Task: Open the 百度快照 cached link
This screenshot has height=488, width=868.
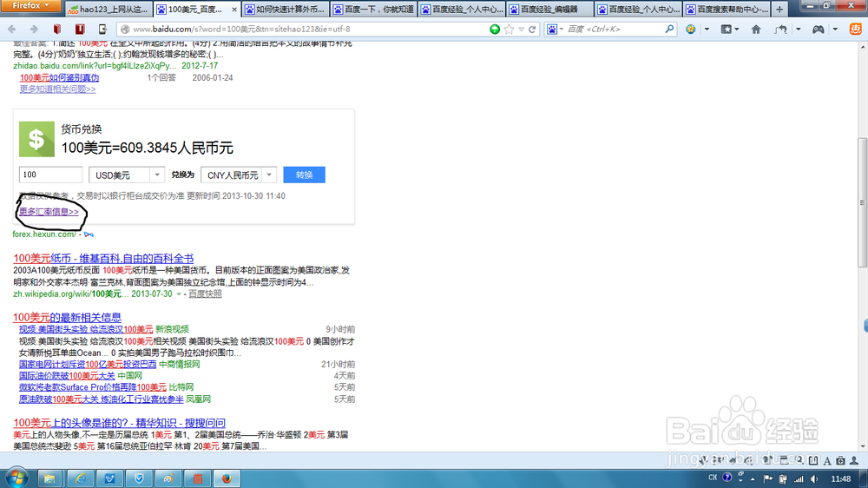Action: point(205,294)
